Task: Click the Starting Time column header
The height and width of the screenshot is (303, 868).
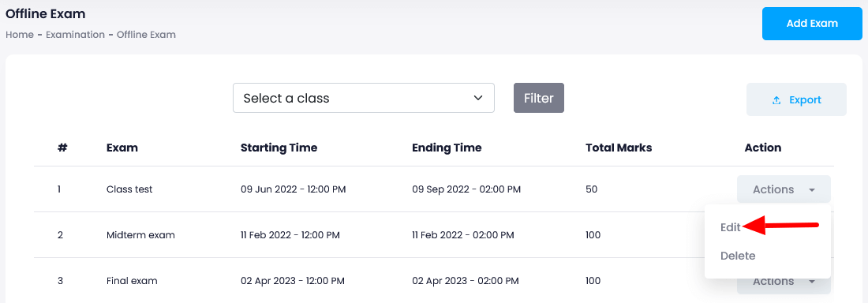Action: point(279,148)
